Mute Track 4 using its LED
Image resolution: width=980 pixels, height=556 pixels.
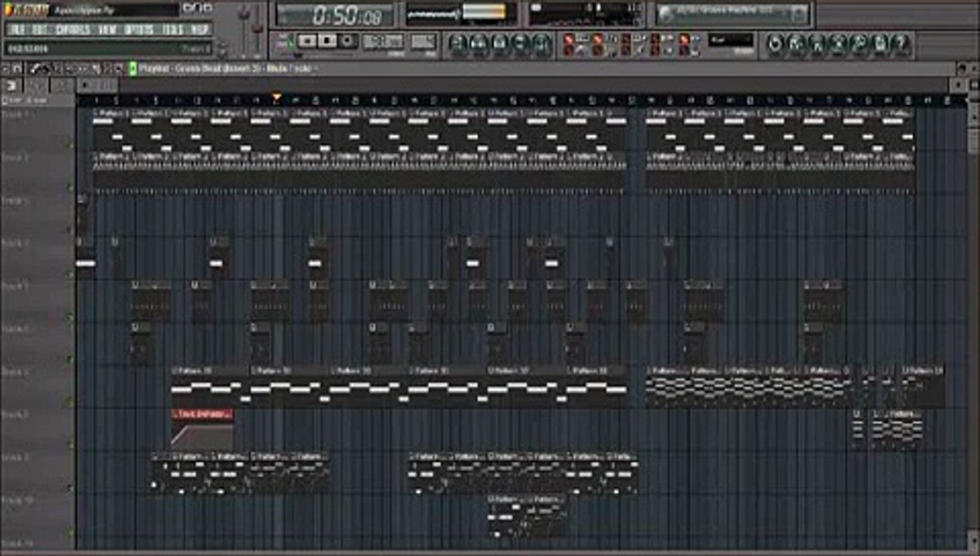(70, 273)
